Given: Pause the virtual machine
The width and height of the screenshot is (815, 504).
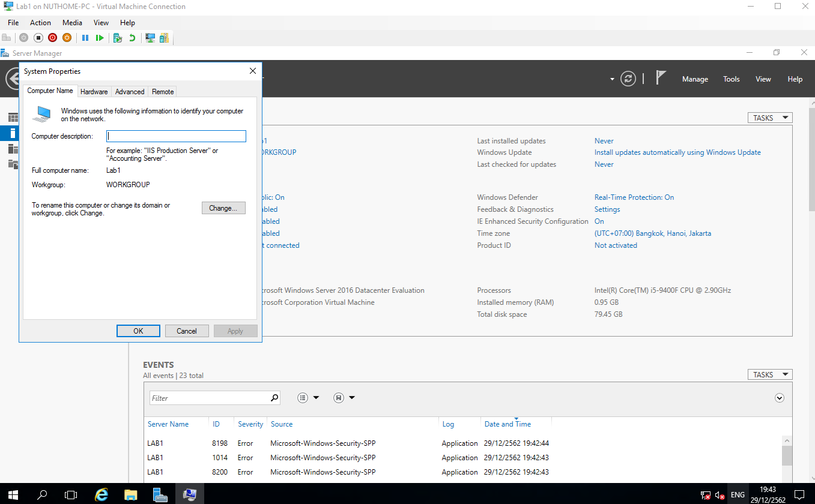Looking at the screenshot, I should [x=84, y=37].
